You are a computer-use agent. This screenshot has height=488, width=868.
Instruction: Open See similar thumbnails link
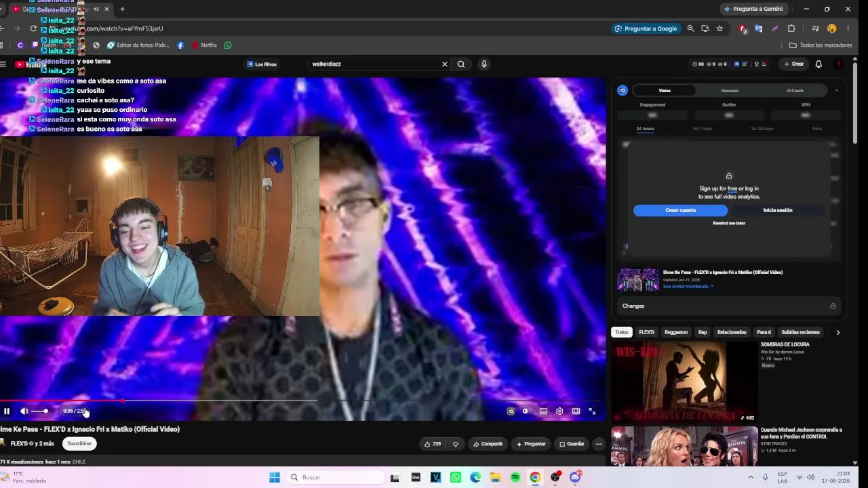(688, 287)
